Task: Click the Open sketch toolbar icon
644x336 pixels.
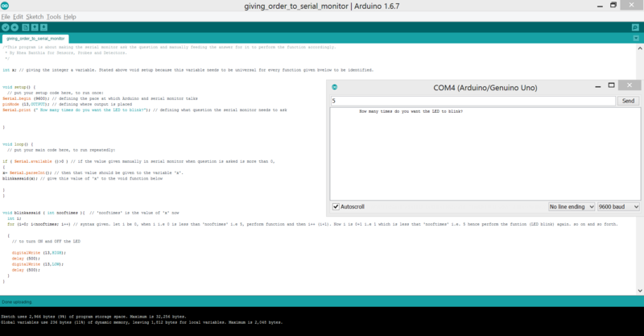Action: point(34,27)
